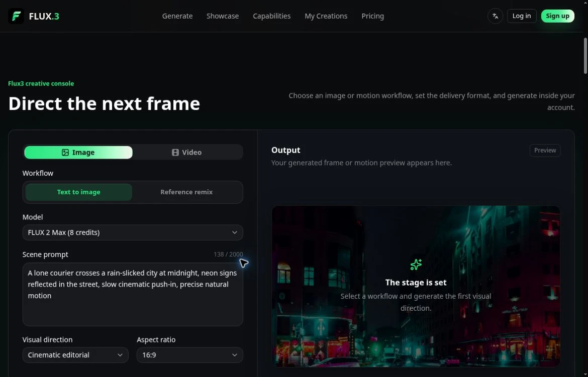The height and width of the screenshot is (377, 588).
Task: Click the Direct the next frame heading
Action: coord(104,103)
